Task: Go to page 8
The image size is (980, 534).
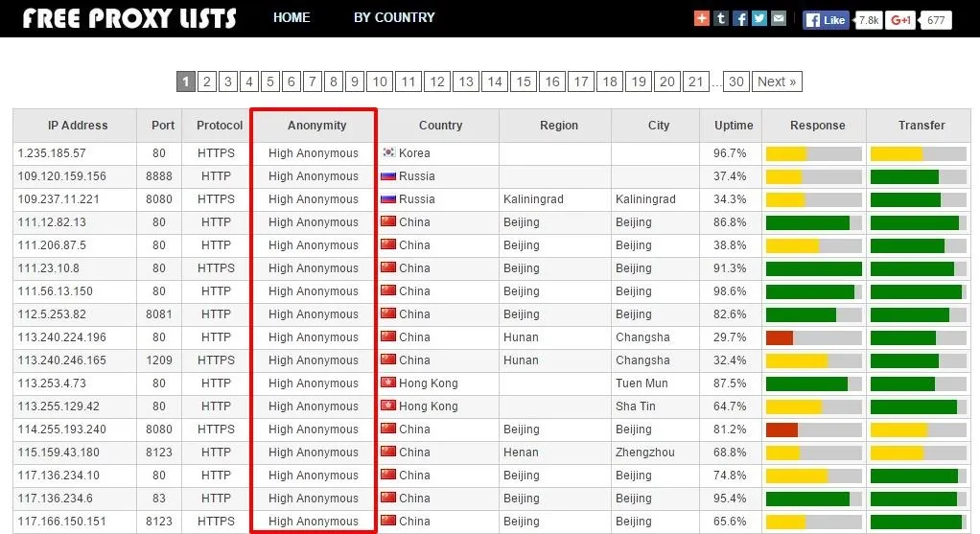Action: coord(334,81)
